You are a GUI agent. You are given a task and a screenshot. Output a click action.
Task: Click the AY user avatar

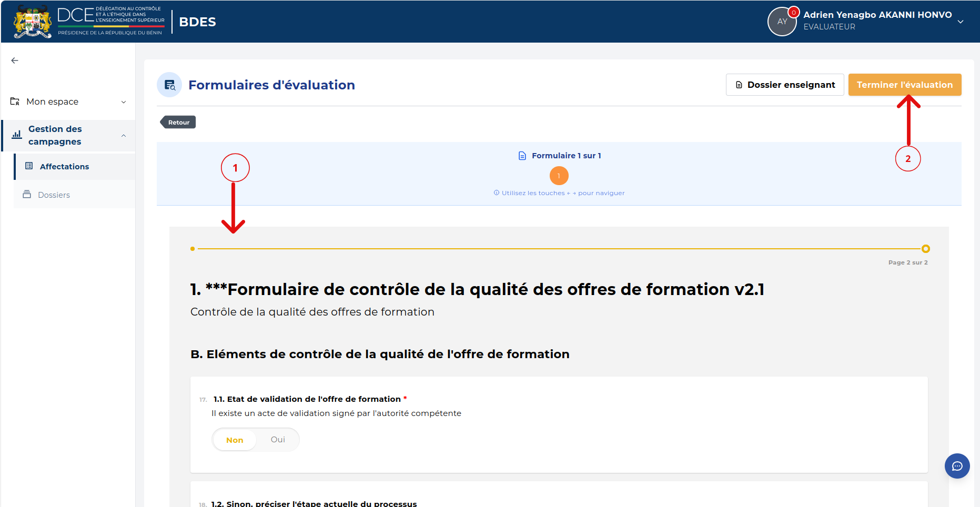782,22
